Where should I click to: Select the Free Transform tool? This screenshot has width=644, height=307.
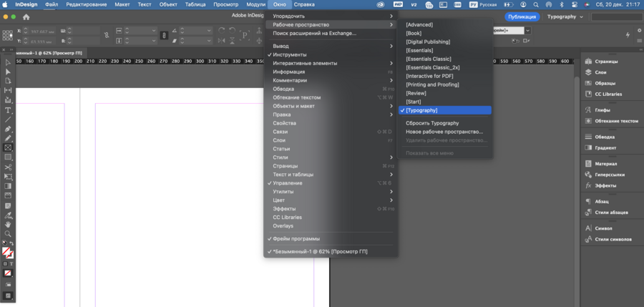coord(8,177)
